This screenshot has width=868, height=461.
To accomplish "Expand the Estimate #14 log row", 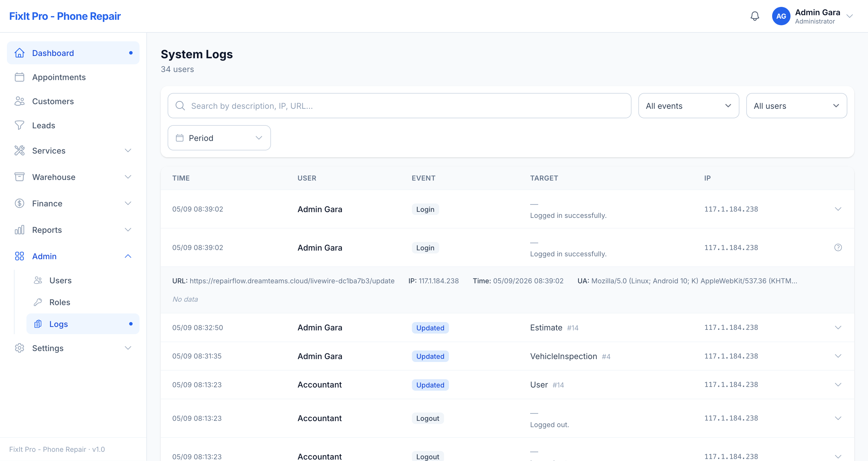I will coord(838,328).
